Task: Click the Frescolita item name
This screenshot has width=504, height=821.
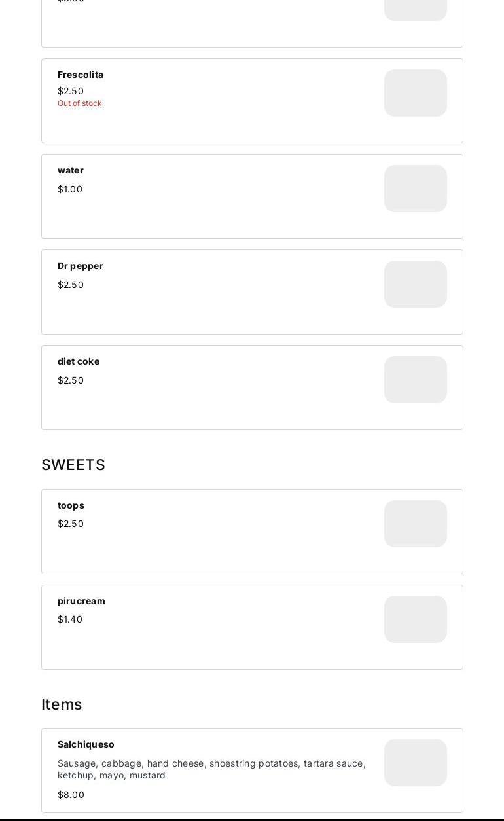Action: tap(81, 75)
